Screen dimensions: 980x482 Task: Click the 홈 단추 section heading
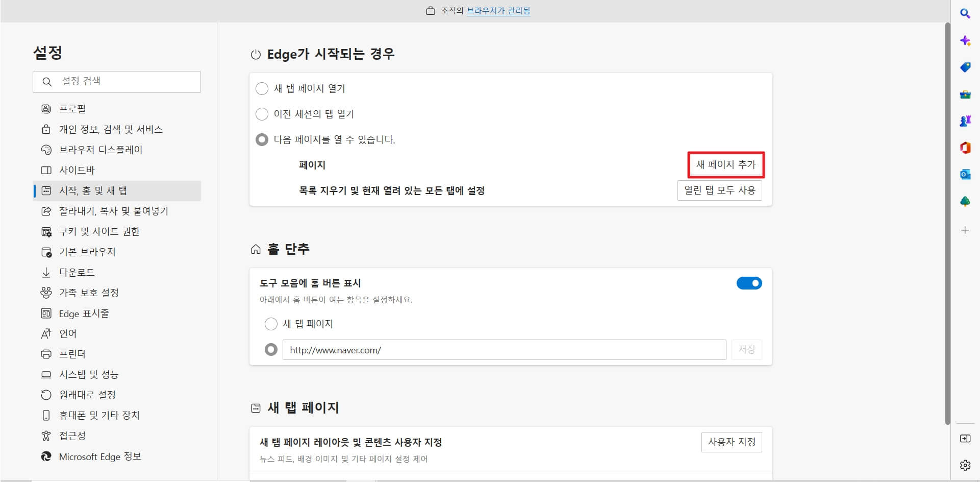tap(288, 249)
